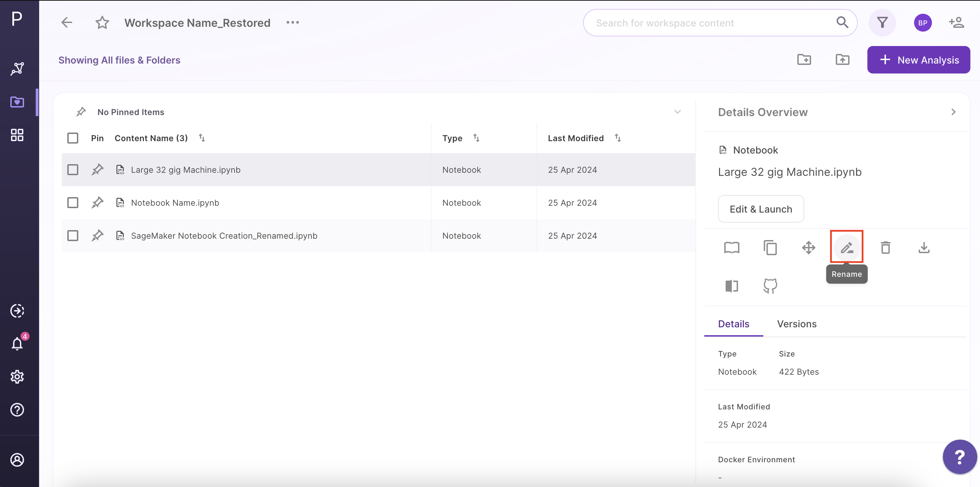The height and width of the screenshot is (487, 980).
Task: Switch to the Versions tab
Action: click(x=797, y=324)
